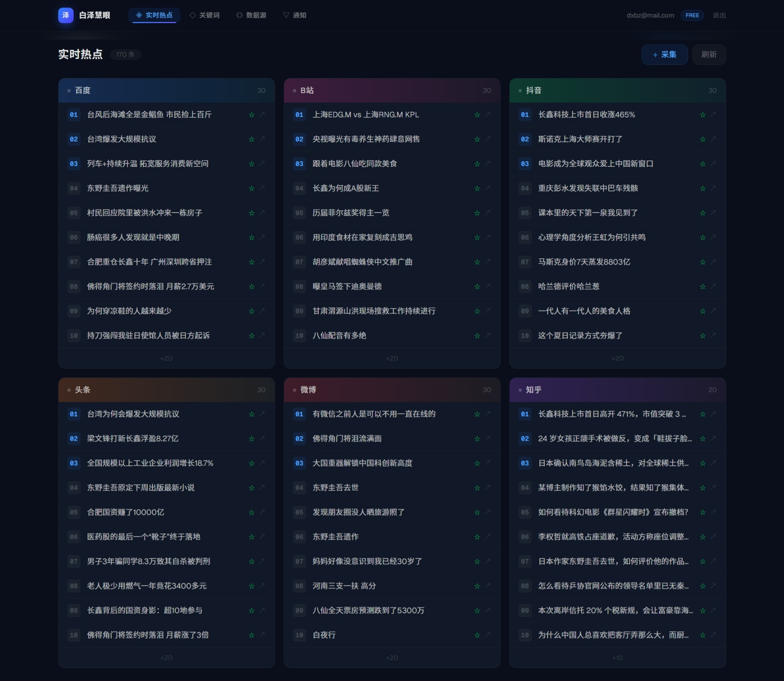Star the 马斯克身价7天蒸发8803亿 item
784x681 pixels.
tap(702, 262)
